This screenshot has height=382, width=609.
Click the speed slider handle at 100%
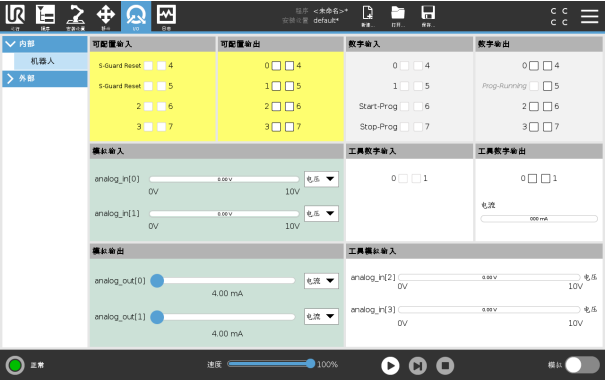tap(310, 364)
